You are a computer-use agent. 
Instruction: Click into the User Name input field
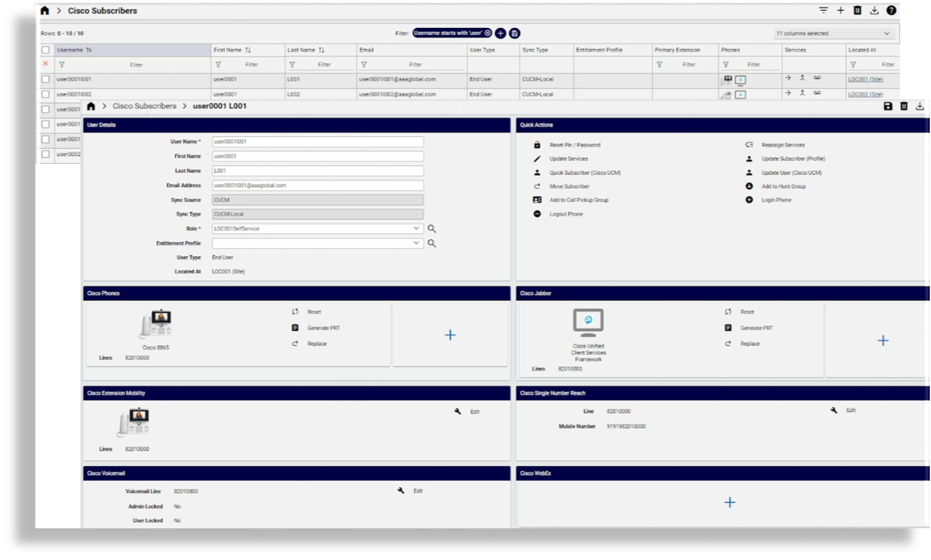coord(317,142)
